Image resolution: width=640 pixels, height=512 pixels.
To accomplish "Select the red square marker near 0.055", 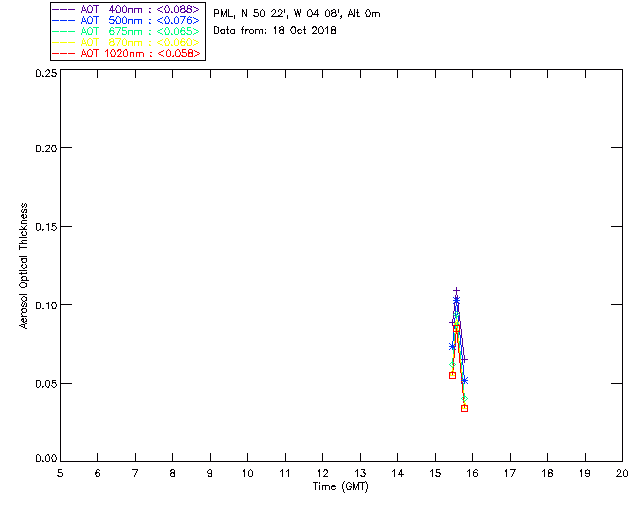I will click(x=452, y=375).
